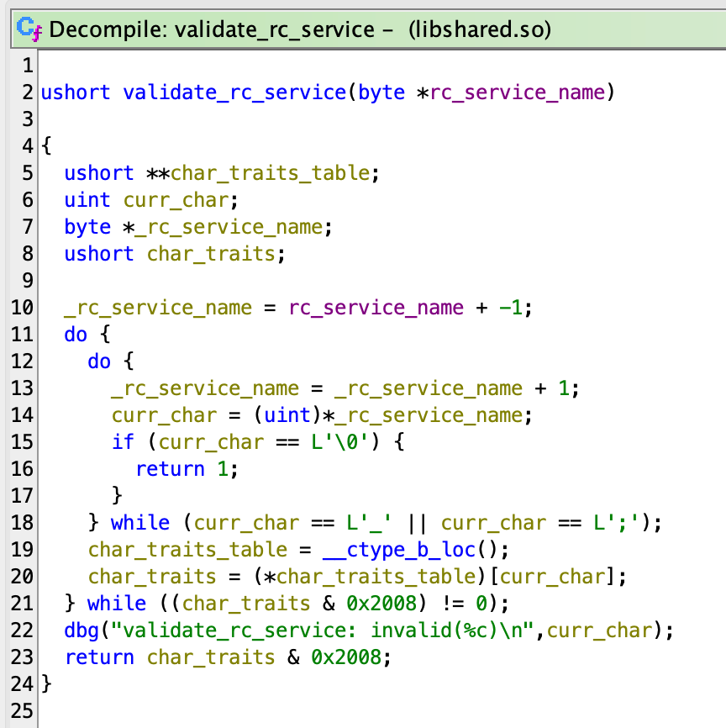Click the Decompile C icon in title bar
726x728 pixels.
click(29, 29)
